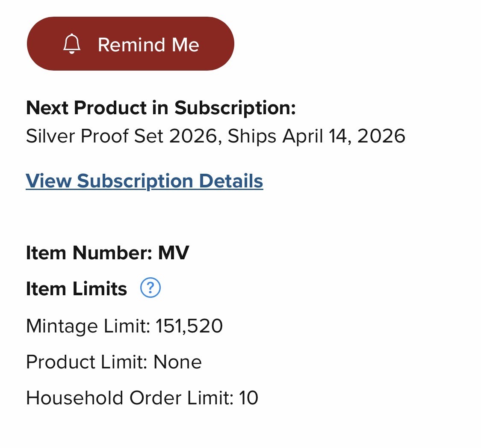Click the Ships April 14, 2026 date

coord(316,136)
